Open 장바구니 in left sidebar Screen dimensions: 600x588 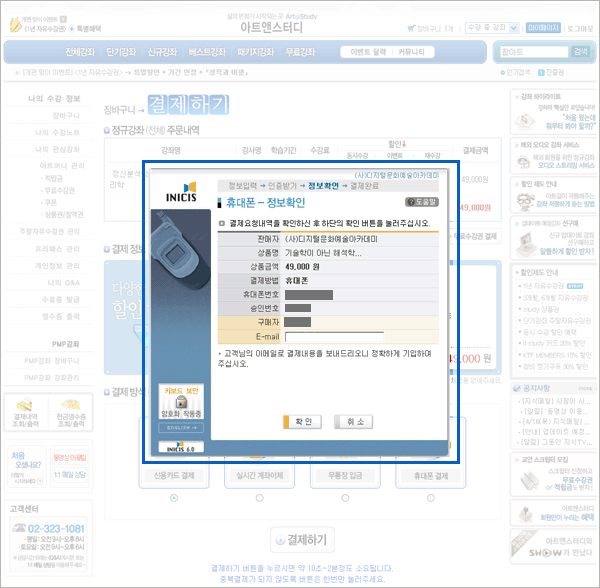point(66,116)
